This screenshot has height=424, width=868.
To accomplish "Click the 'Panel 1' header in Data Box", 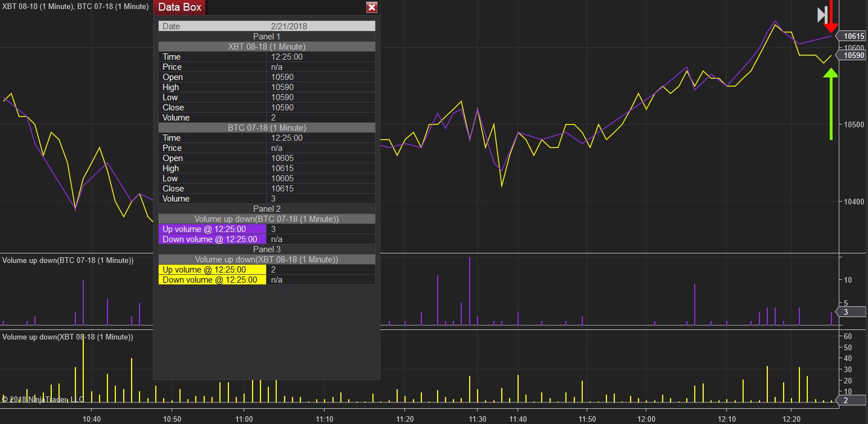I will 267,36.
